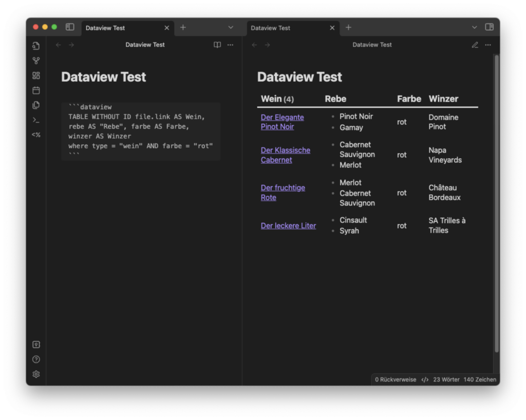Switch right pane to editing view

475,45
